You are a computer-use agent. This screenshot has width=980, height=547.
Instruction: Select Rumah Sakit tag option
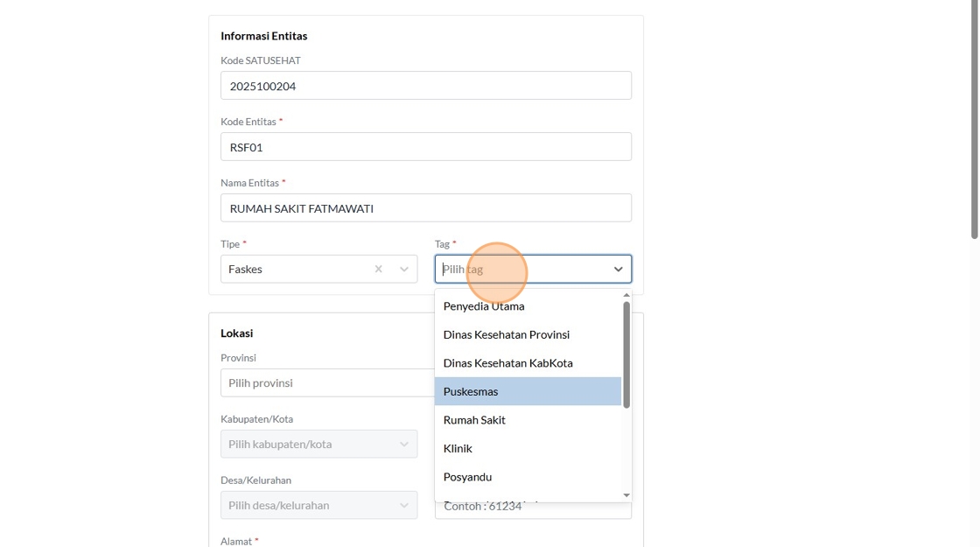click(x=474, y=420)
